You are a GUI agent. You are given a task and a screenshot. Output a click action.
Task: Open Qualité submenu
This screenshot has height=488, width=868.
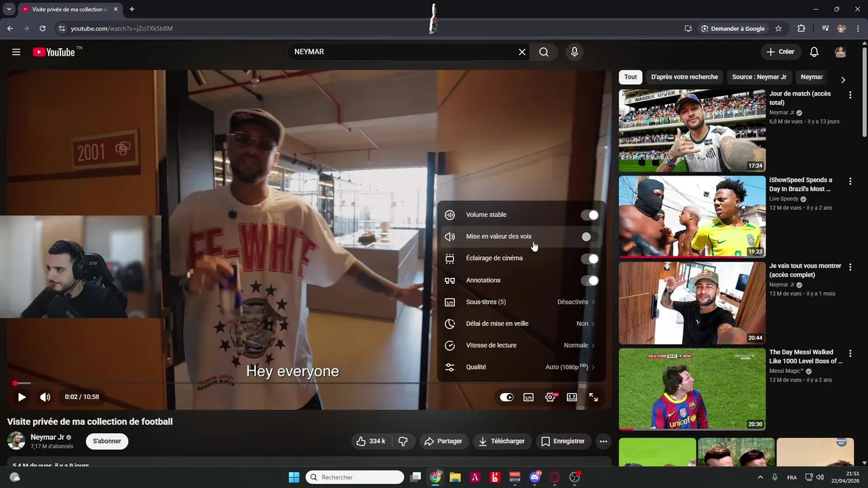(x=520, y=367)
